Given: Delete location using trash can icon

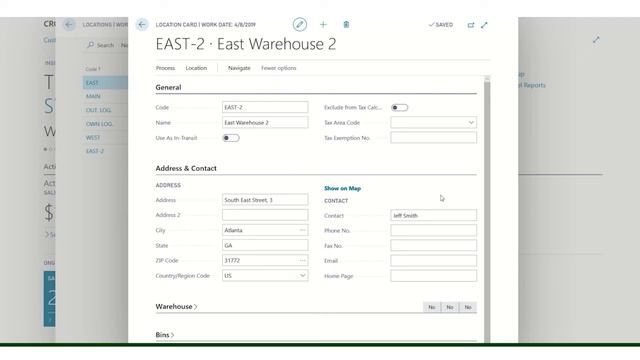Looking at the screenshot, I should (346, 24).
